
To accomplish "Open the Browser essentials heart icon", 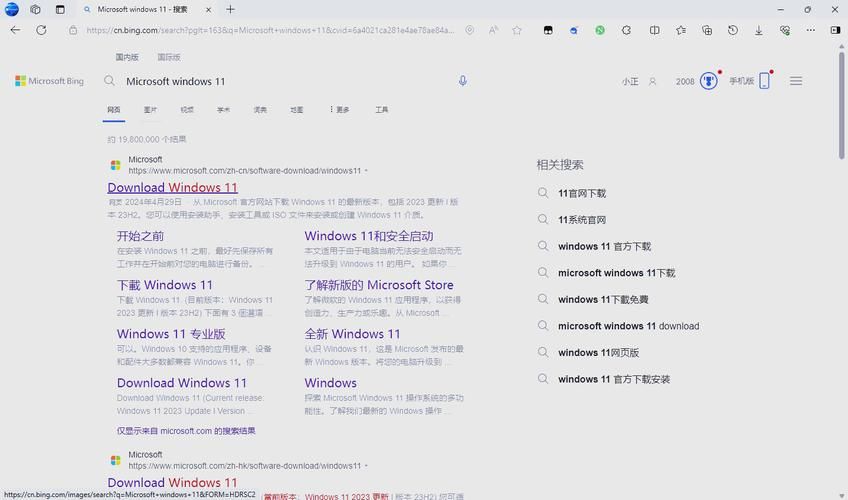I will click(785, 30).
